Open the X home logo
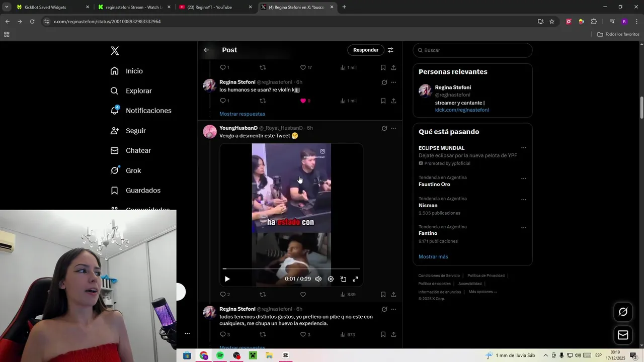 pyautogui.click(x=115, y=51)
